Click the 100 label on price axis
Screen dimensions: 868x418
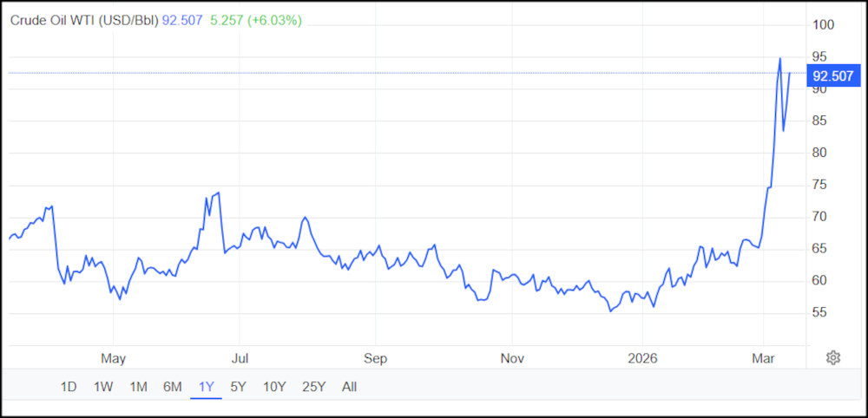tap(822, 25)
